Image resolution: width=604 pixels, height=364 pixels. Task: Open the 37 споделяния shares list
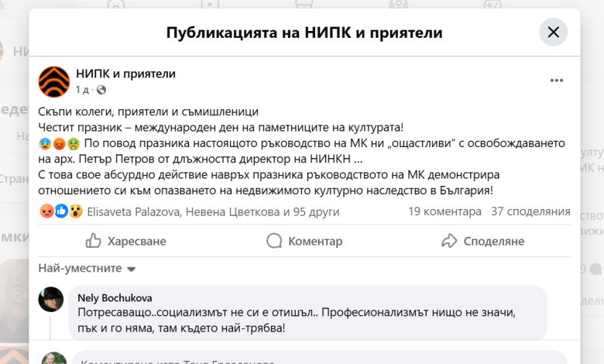pyautogui.click(x=530, y=211)
